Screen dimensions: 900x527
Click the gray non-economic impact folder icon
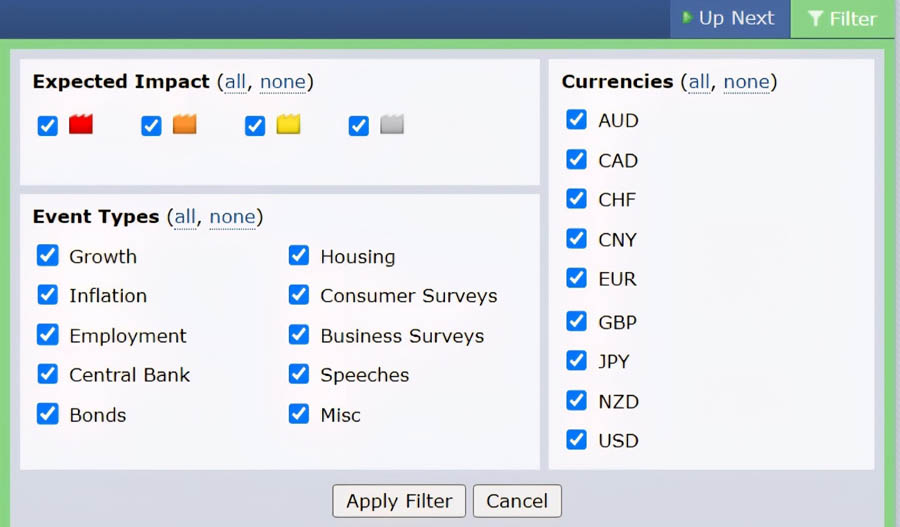[x=392, y=124]
